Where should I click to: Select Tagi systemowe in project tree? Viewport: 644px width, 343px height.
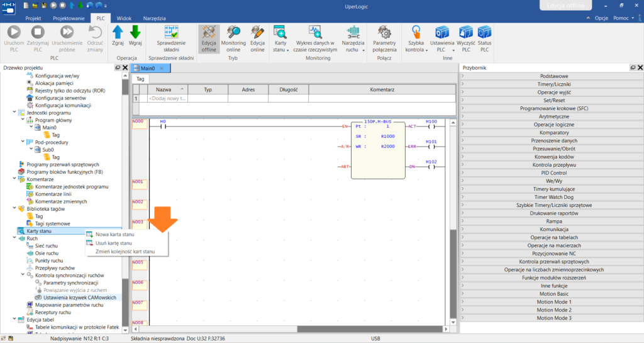53,223
